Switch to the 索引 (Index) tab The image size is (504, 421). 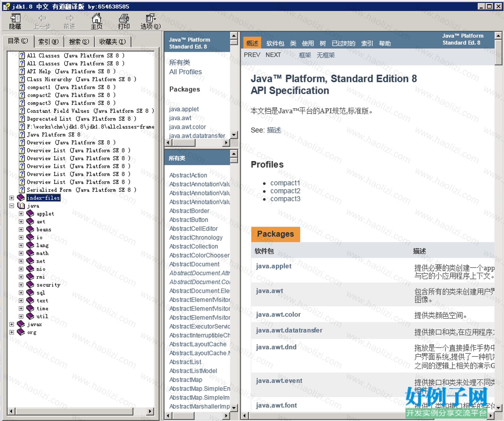tap(49, 42)
